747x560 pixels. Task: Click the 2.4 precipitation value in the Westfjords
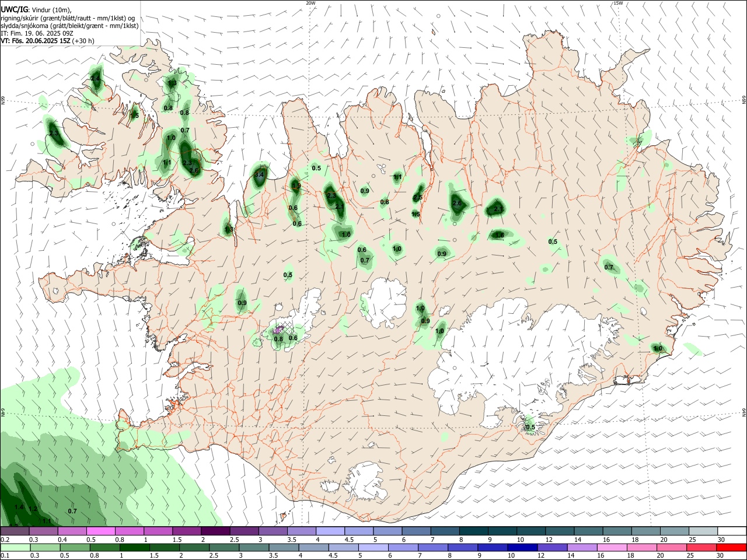tap(95, 78)
